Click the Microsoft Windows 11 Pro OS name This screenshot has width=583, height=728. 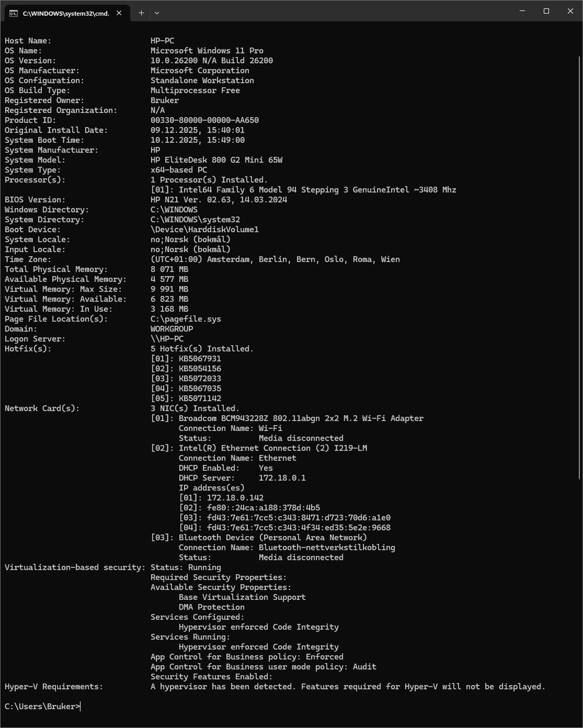pyautogui.click(x=207, y=51)
